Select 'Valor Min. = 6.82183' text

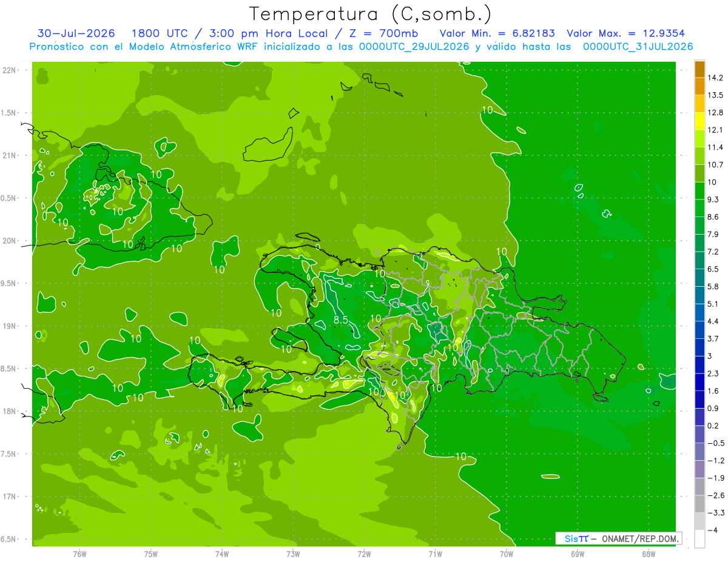(x=497, y=33)
